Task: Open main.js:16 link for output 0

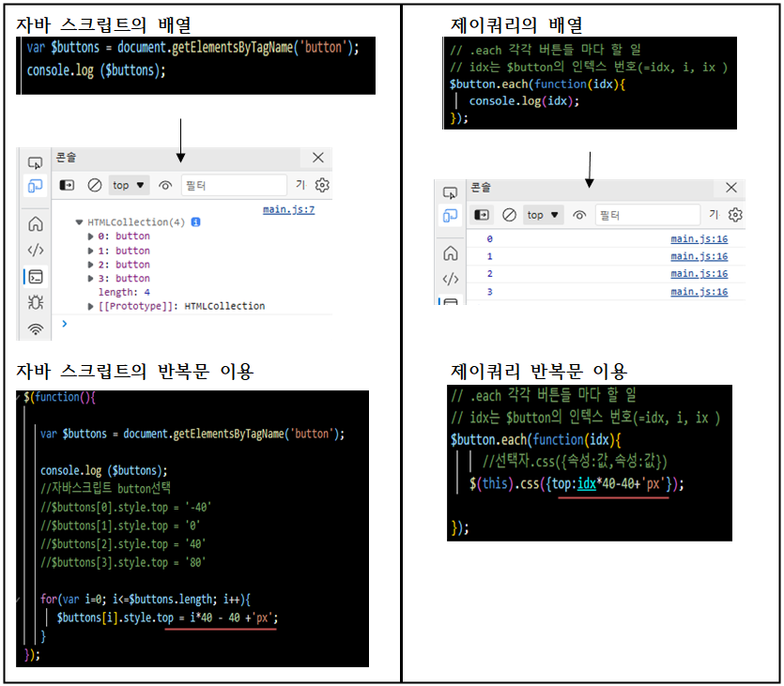Action: (699, 238)
